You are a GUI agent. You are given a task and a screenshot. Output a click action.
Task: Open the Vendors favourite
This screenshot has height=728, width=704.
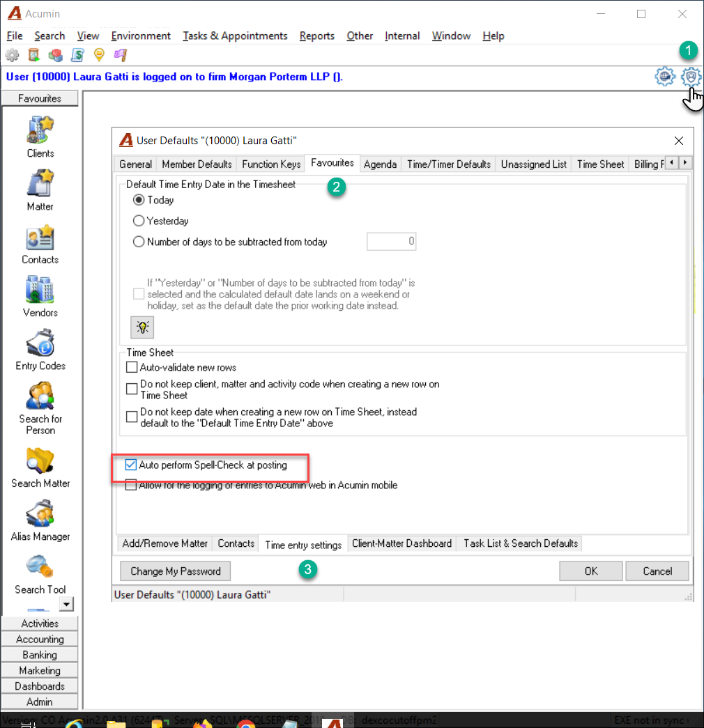40,296
